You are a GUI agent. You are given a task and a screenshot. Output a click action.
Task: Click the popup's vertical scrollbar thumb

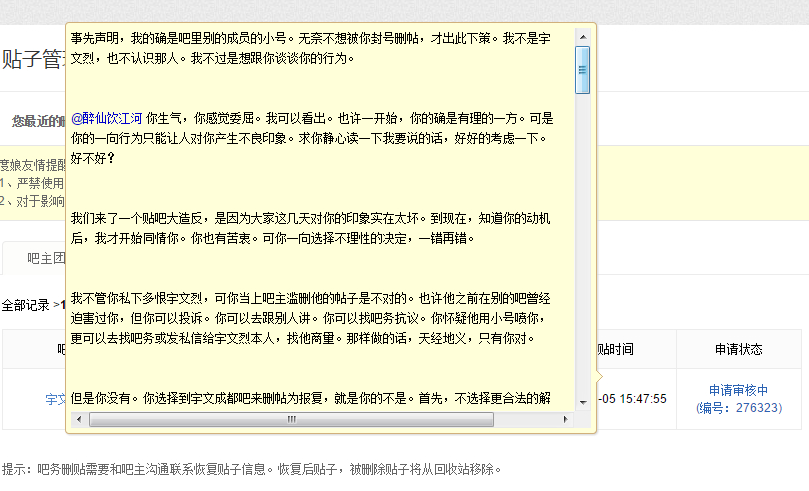point(583,70)
